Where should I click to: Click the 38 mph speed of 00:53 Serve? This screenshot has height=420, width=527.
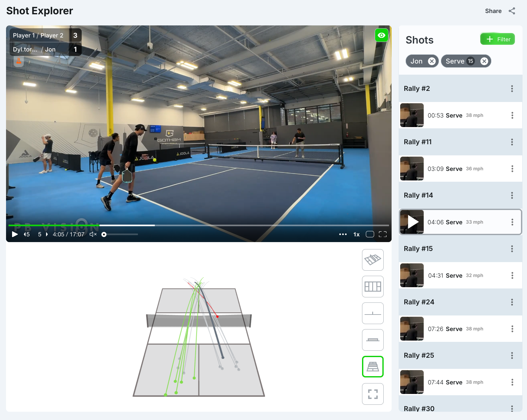click(x=475, y=115)
